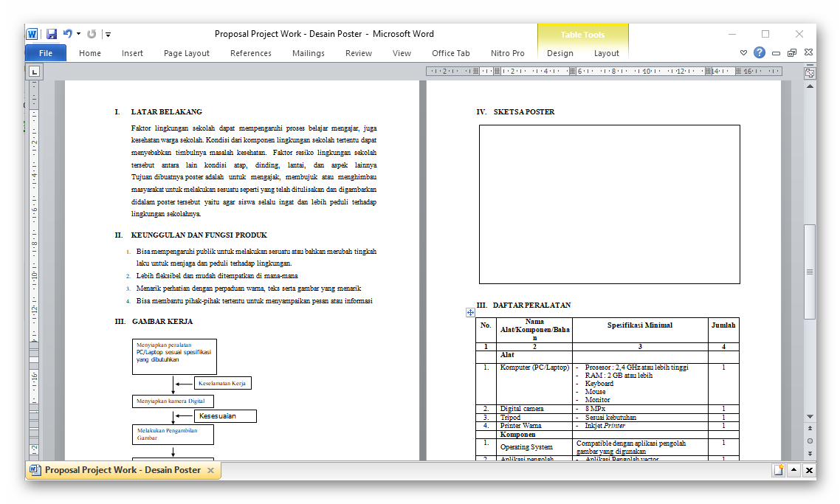840x504 pixels.
Task: Click a position on the horizontal ruler
Action: pyautogui.click(x=591, y=71)
